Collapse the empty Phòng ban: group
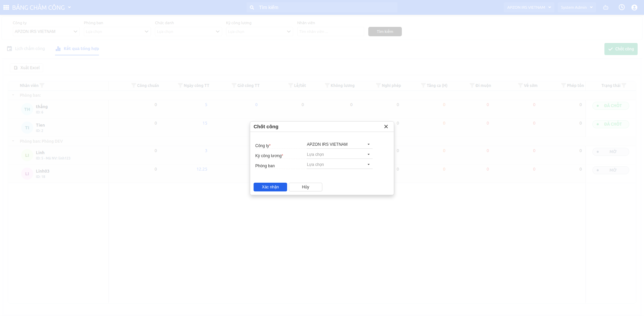The image size is (644, 316). [13, 95]
